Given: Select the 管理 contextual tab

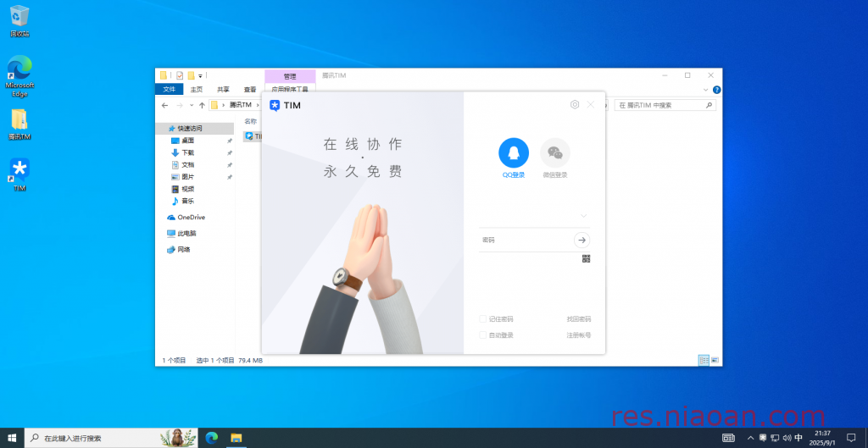Looking at the screenshot, I should pyautogui.click(x=290, y=76).
